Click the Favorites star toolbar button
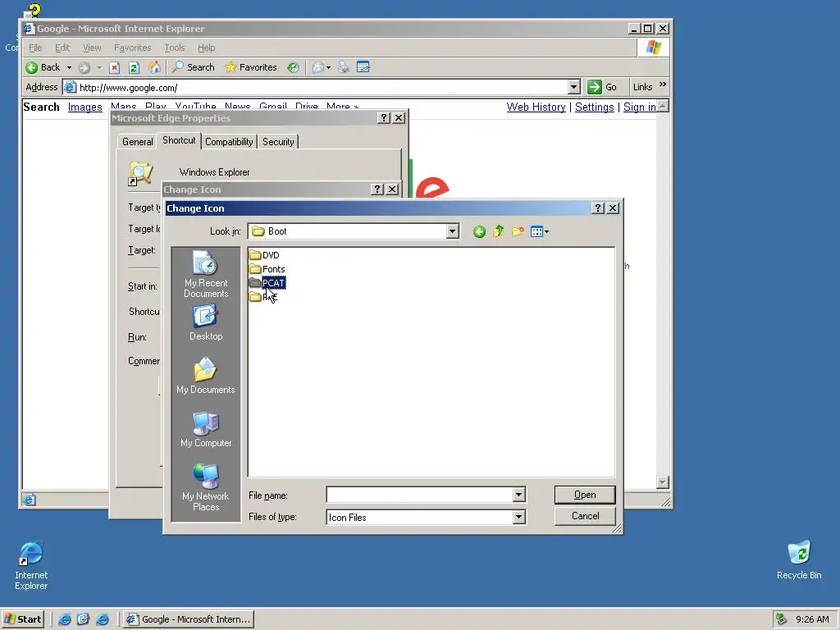The height and width of the screenshot is (630, 840). [251, 67]
